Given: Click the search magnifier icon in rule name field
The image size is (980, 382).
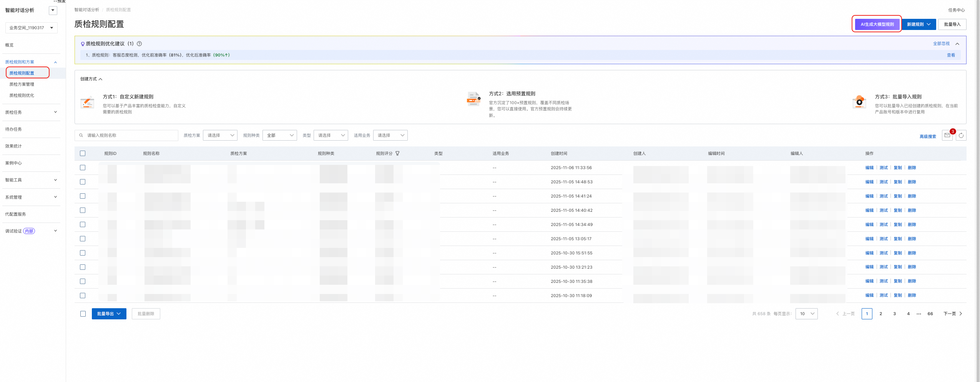Looking at the screenshot, I should coord(81,135).
